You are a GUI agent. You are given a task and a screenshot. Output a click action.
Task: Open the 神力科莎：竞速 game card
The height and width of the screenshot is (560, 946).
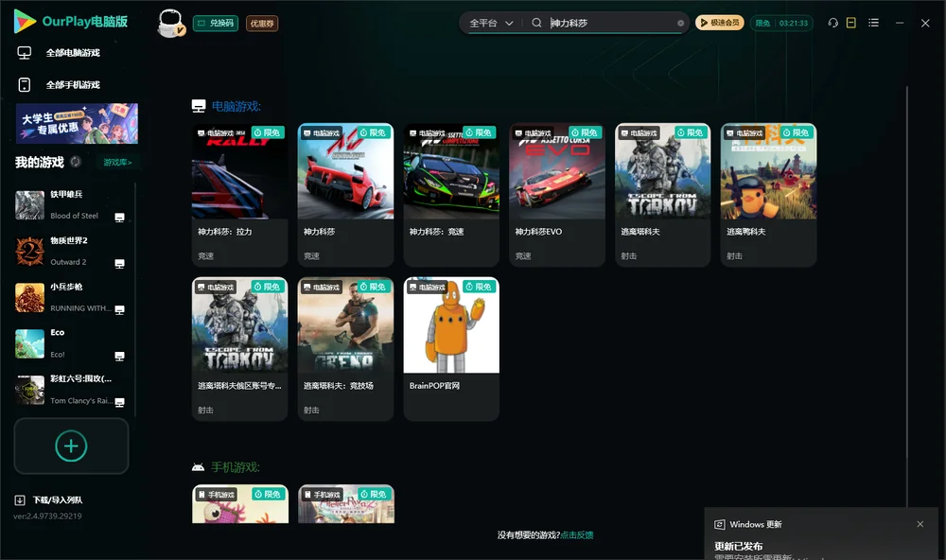click(x=451, y=195)
